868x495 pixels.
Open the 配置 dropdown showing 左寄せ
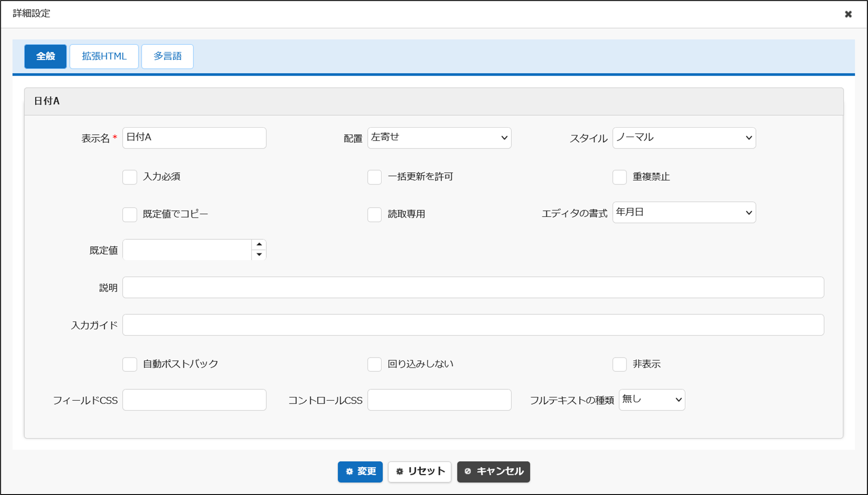click(x=439, y=138)
